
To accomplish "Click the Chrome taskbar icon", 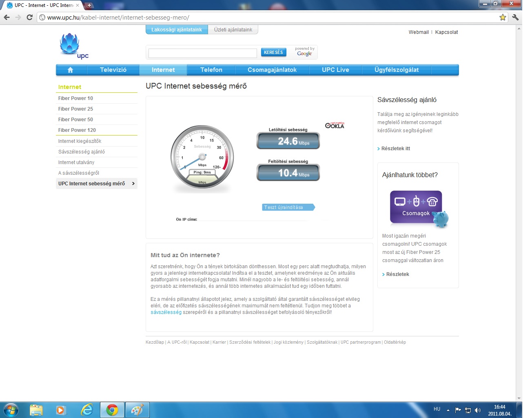I will point(112,410).
